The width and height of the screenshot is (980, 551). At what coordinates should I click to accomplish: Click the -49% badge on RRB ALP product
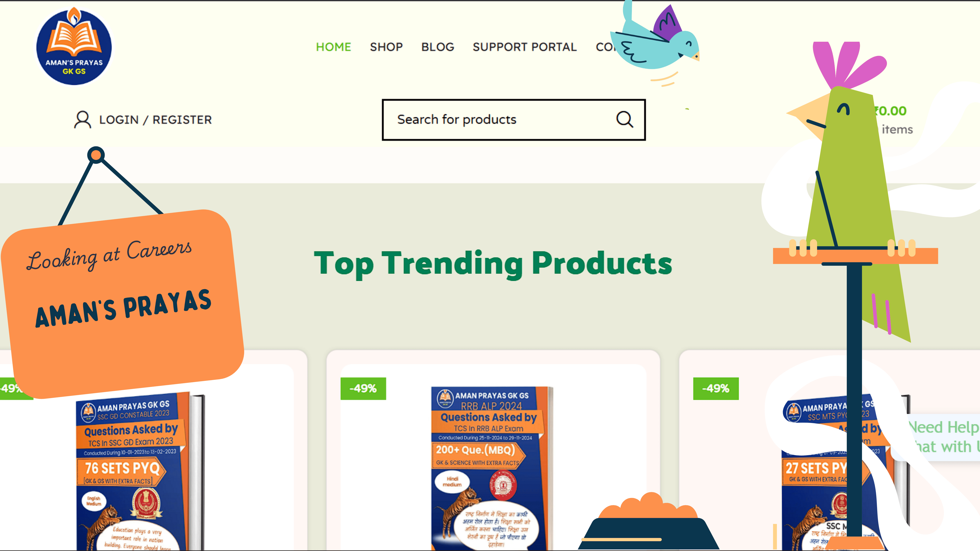[x=363, y=388]
